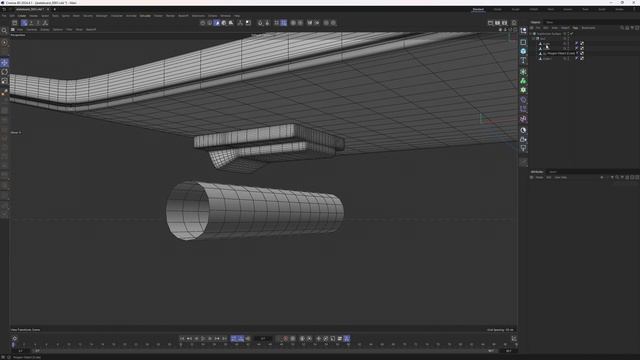Go to end of animation
Screen dimensions: 640x360
[224, 339]
